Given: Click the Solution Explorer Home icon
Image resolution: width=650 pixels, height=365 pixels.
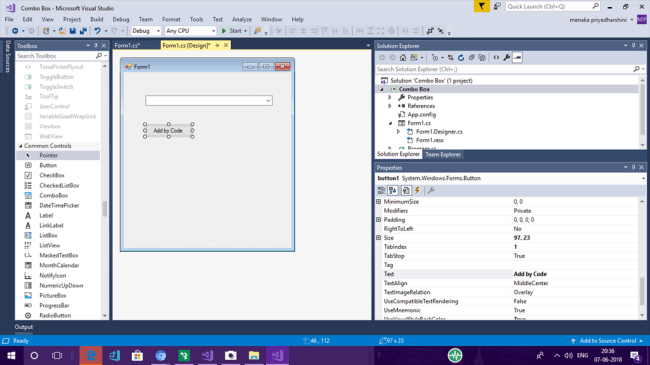Looking at the screenshot, I should [x=403, y=58].
